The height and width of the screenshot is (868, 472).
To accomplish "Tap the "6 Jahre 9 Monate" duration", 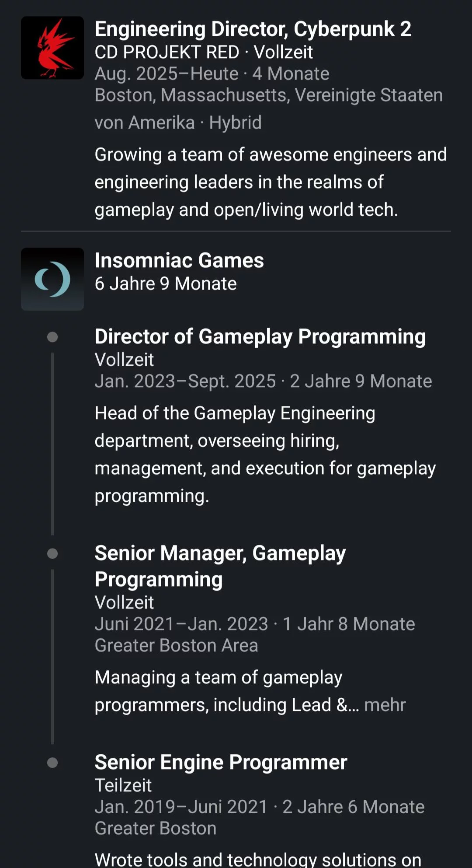I will [166, 284].
